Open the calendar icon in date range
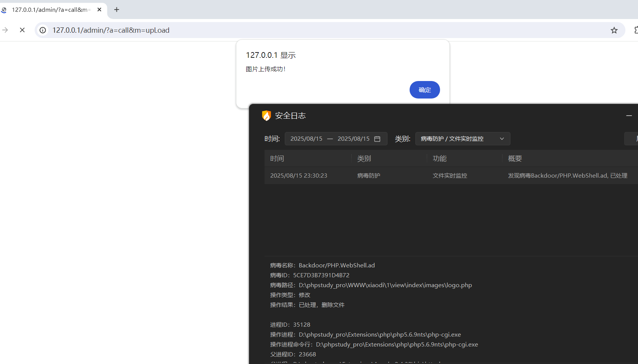The image size is (638, 364). [x=377, y=139]
